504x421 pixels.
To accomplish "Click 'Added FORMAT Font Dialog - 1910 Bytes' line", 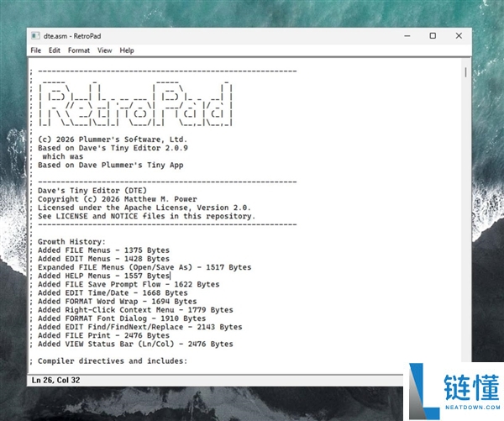I will point(122,318).
